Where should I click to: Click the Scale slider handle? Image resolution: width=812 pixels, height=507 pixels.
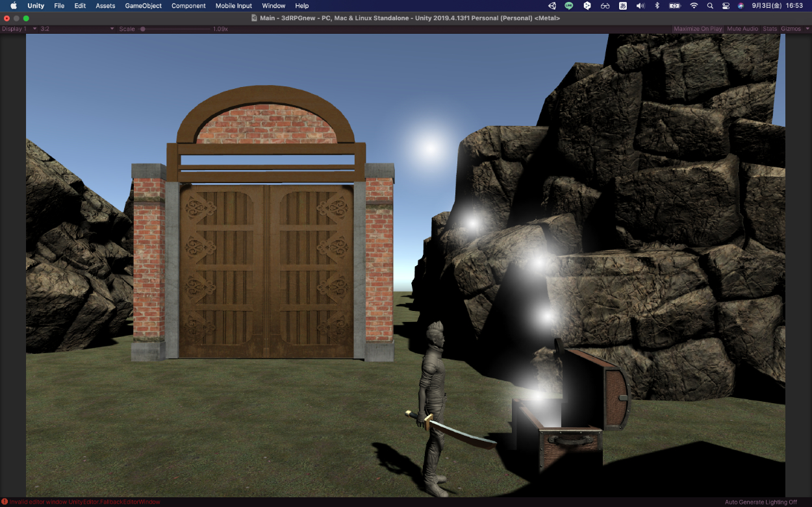143,29
